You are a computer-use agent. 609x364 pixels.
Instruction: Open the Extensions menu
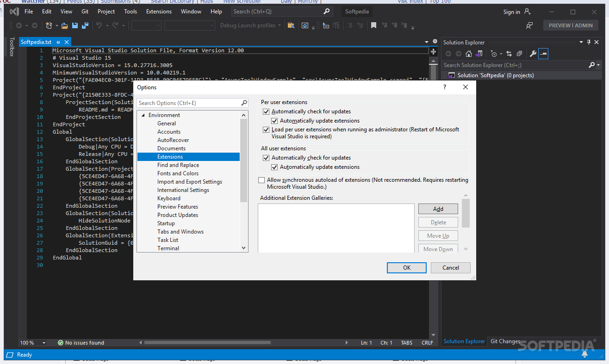[x=159, y=12]
